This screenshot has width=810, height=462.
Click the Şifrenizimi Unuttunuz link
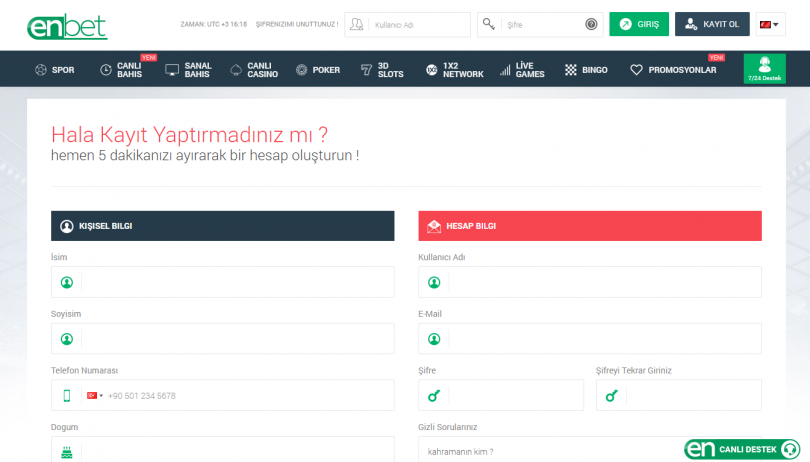point(297,24)
